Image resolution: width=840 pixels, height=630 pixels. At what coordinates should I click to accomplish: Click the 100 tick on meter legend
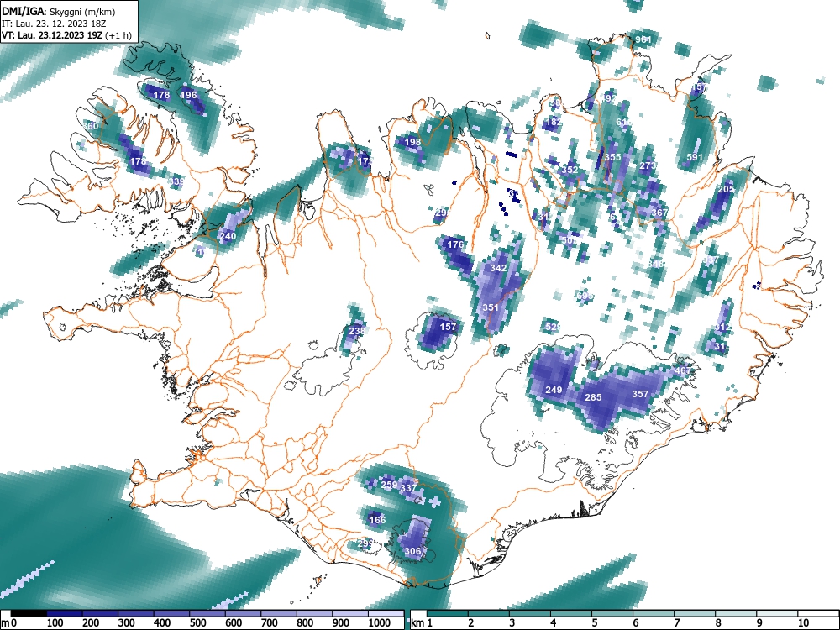(55, 622)
